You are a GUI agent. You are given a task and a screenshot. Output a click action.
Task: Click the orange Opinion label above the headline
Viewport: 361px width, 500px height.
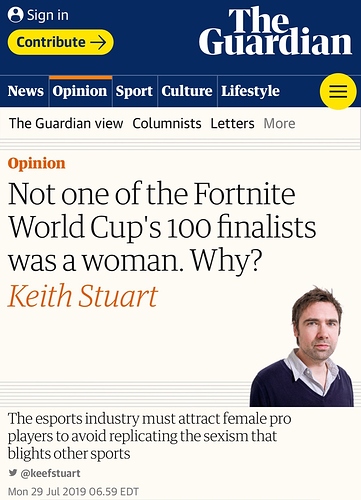click(x=37, y=163)
